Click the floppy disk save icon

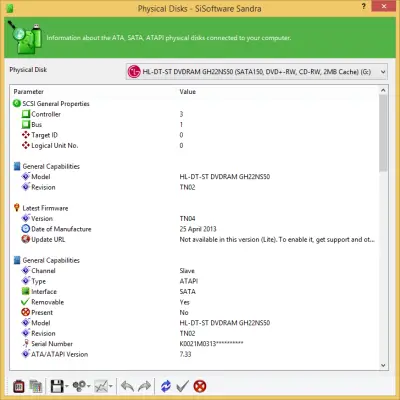click(x=57, y=386)
